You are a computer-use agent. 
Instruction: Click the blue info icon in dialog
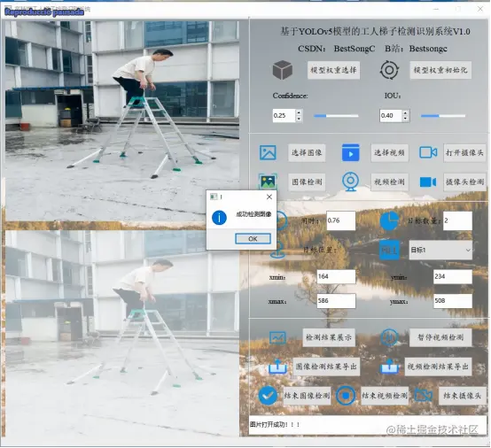[x=219, y=218]
